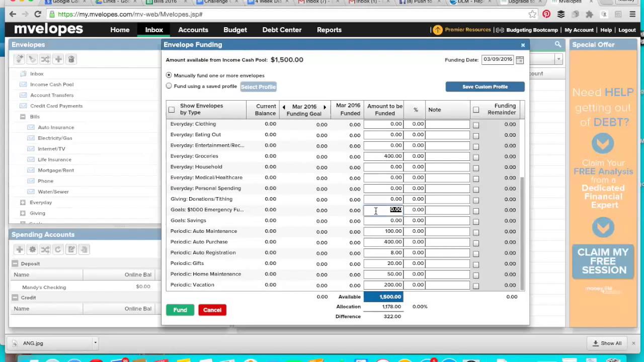Click Show All downloads button
This screenshot has width=644, height=362.
click(x=607, y=343)
